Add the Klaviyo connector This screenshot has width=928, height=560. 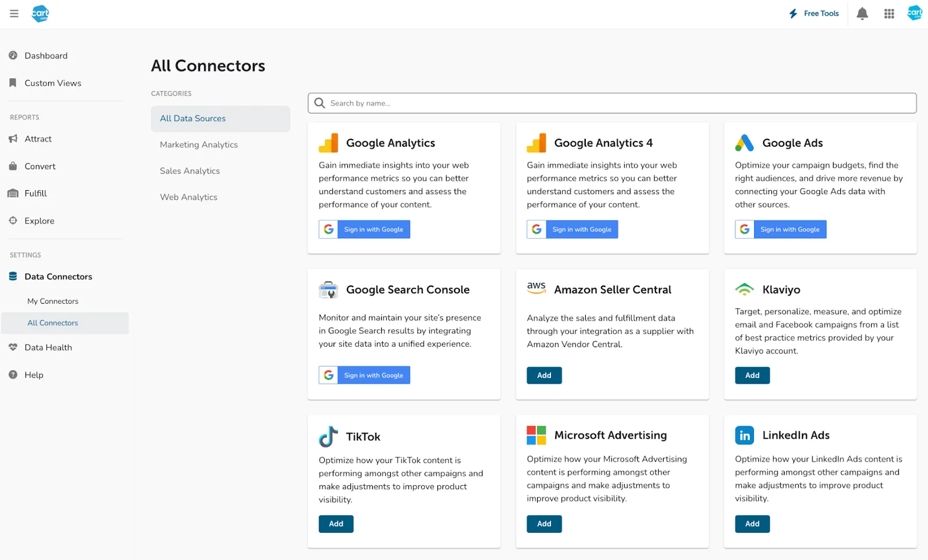point(752,375)
